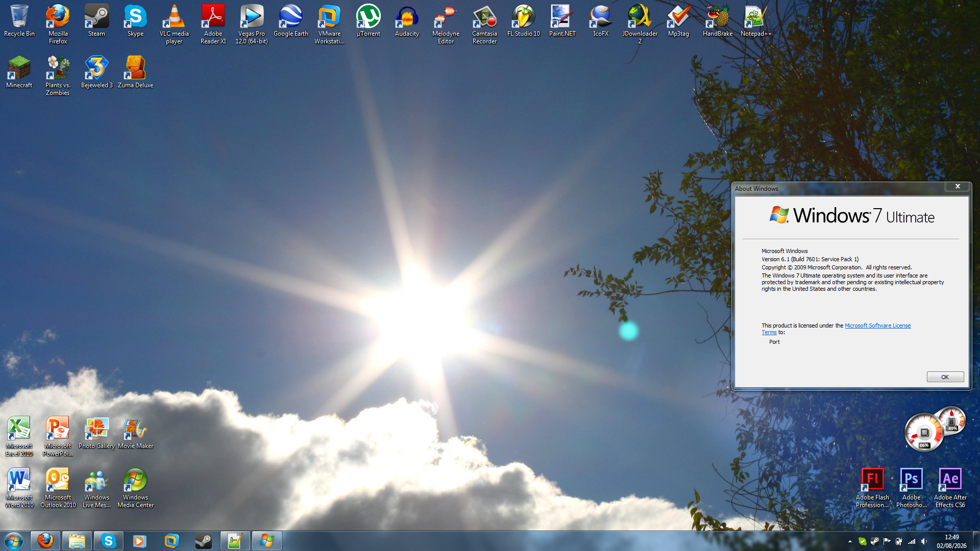Click the Windows Media Center desktop icon

click(x=135, y=488)
